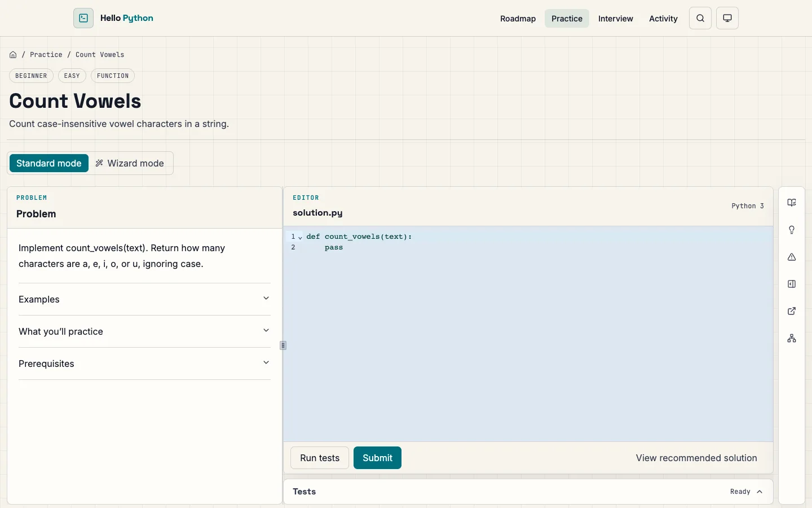Click the Count Vowels page heading
Screen dimensions: 812x508
(x=75, y=101)
